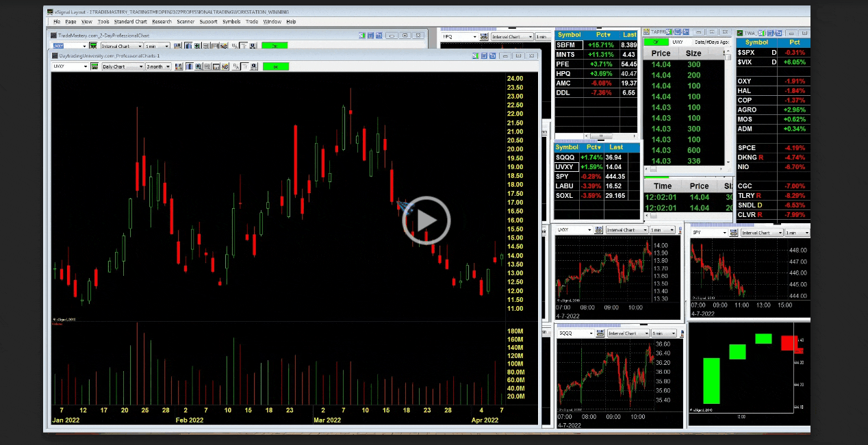Click the Symbol header in the TWA watchlist
The width and height of the screenshot is (868, 445).
[756, 42]
